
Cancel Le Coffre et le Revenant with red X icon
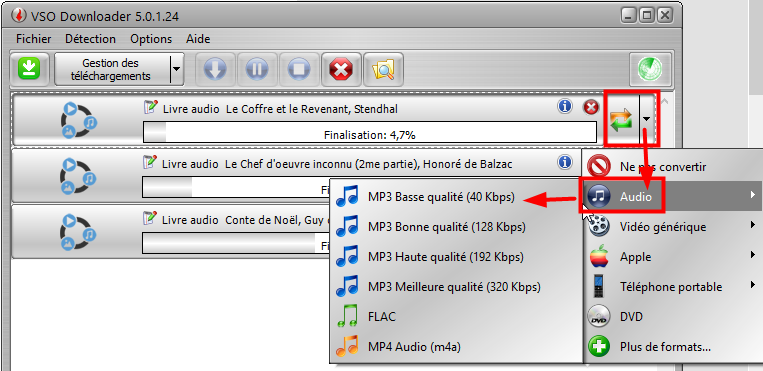pos(591,107)
